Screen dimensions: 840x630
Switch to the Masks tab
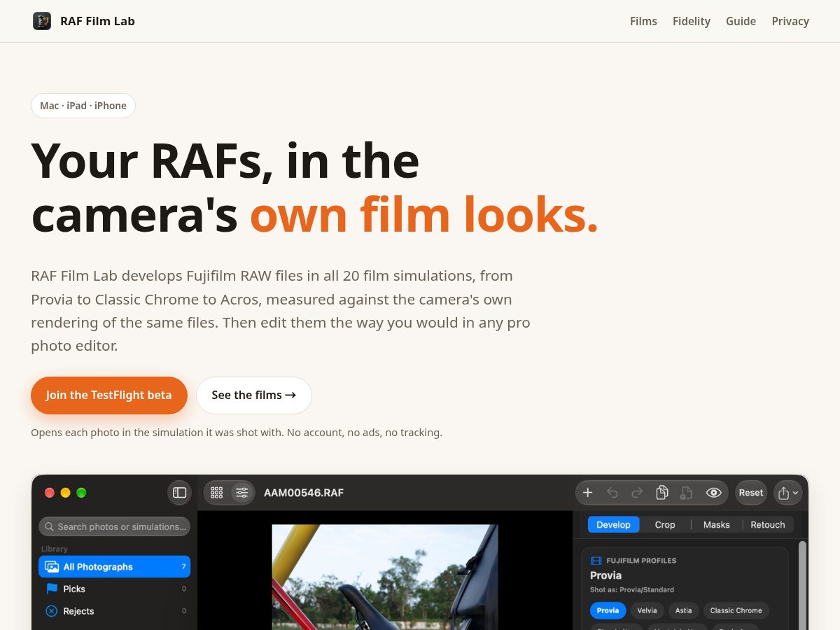point(716,524)
